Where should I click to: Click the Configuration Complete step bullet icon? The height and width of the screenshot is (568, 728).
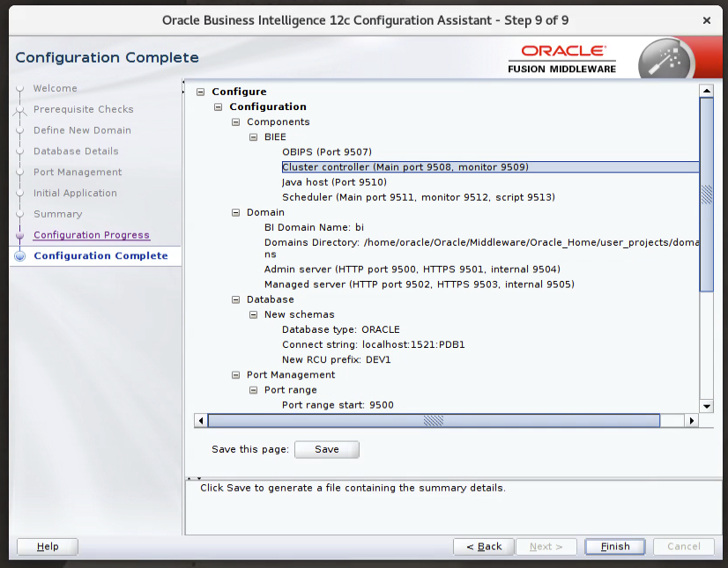tap(20, 255)
